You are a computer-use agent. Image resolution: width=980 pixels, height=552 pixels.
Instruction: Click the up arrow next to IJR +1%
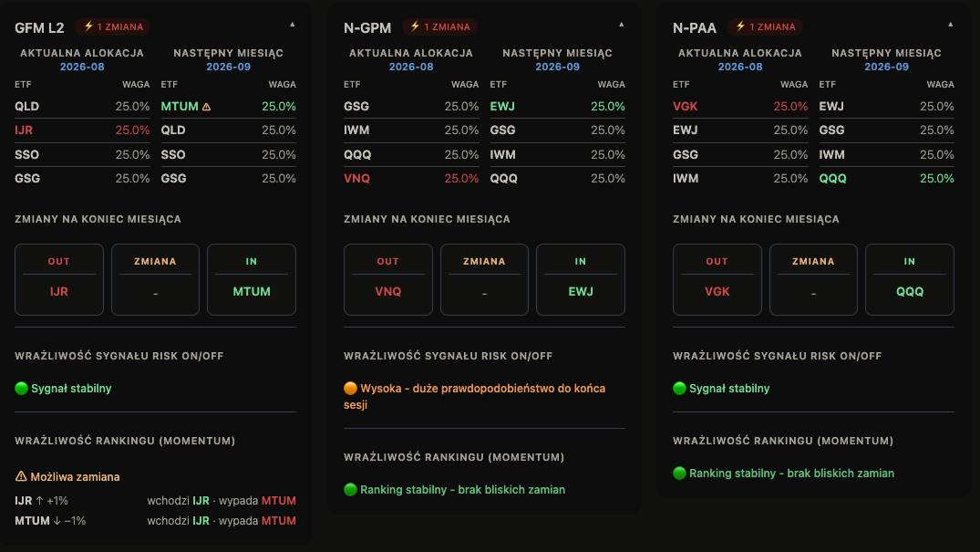tap(39, 501)
